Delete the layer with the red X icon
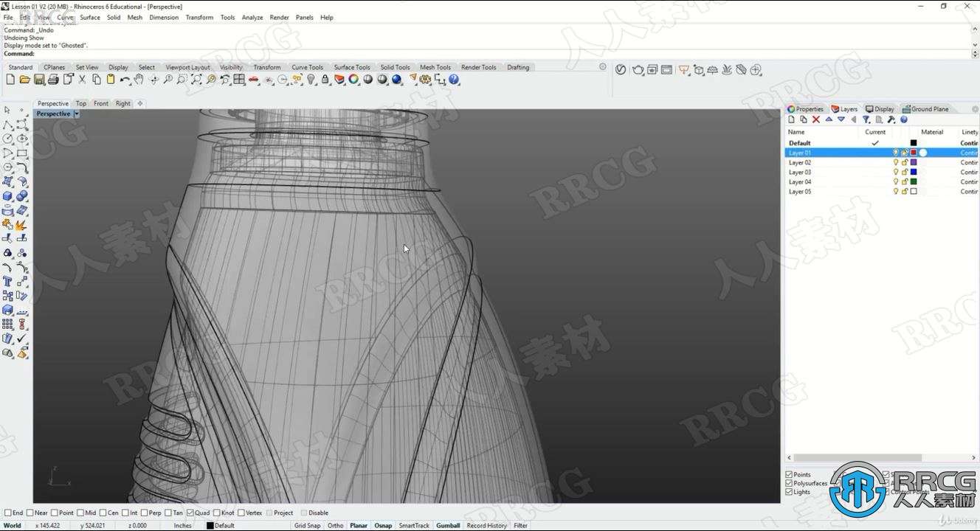This screenshot has height=531, width=980. pyautogui.click(x=816, y=119)
